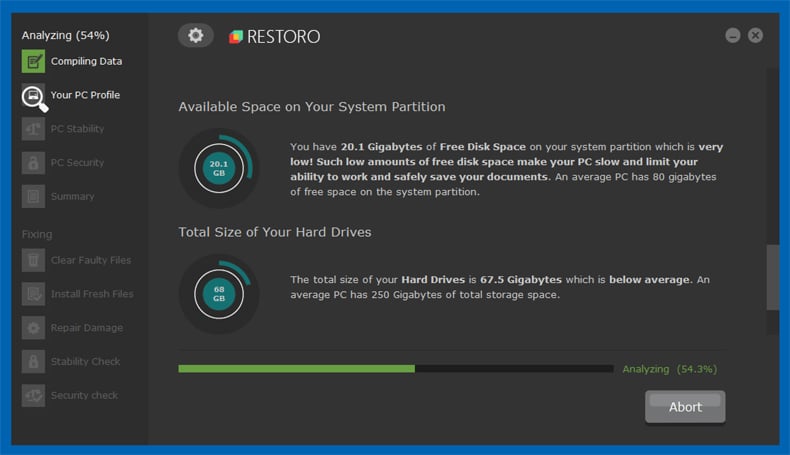Click the Repair Damage gear icon
Screen dimensions: 790x455
click(33, 328)
